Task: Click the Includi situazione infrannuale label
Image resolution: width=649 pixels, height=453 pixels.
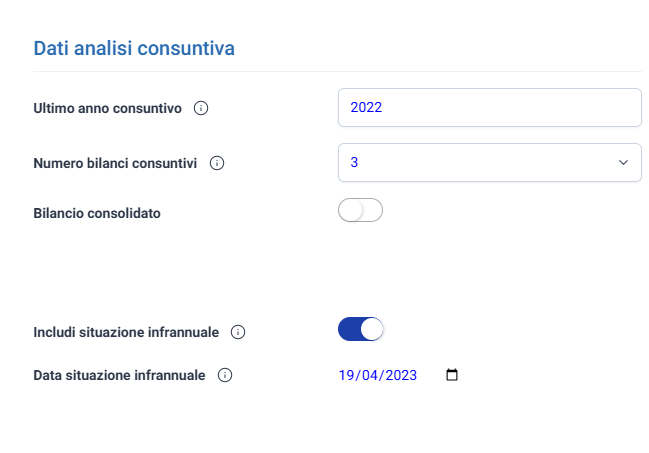Action: point(126,332)
